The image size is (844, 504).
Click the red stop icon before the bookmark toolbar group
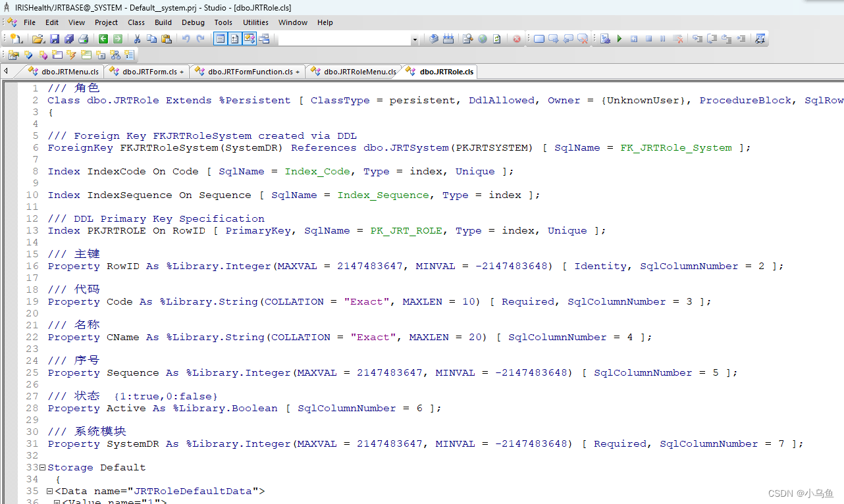(x=517, y=39)
